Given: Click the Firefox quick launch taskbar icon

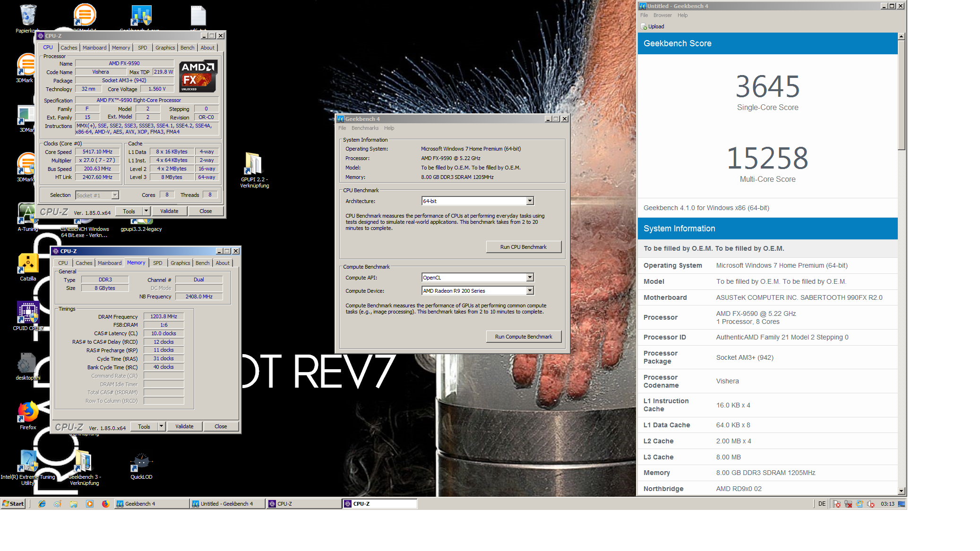Looking at the screenshot, I should click(105, 504).
